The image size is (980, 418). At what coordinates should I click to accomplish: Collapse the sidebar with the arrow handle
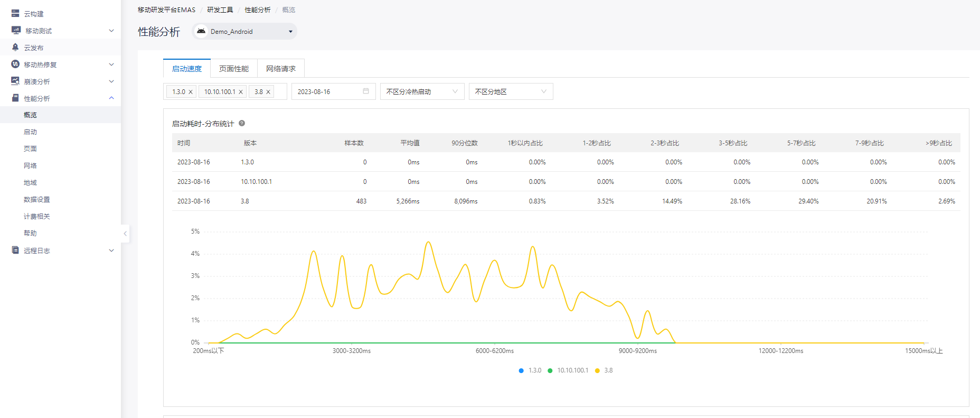coord(125,234)
